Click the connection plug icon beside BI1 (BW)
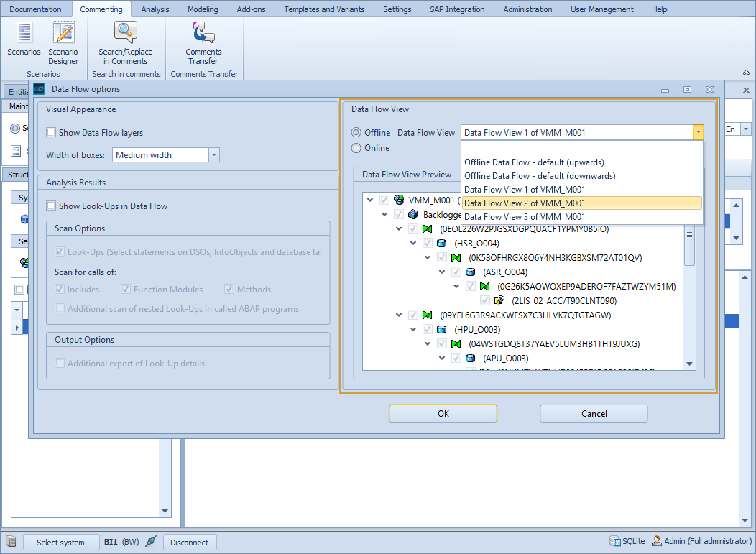756x554 pixels. (x=150, y=542)
